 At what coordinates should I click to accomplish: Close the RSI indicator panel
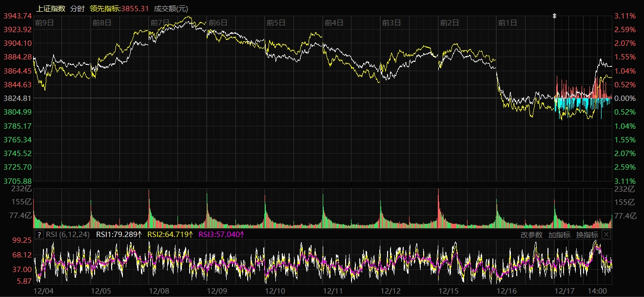pos(606,235)
